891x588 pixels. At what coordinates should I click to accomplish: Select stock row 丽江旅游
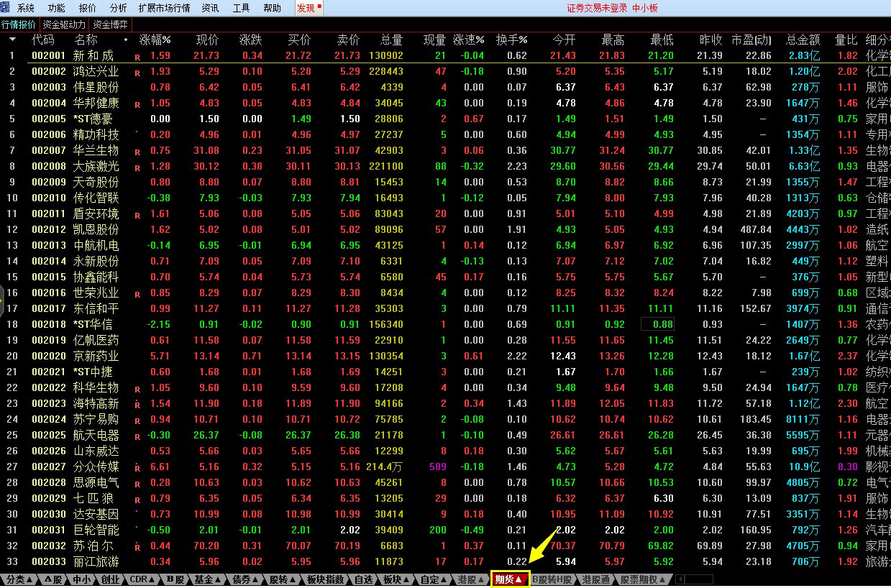pos(96,561)
